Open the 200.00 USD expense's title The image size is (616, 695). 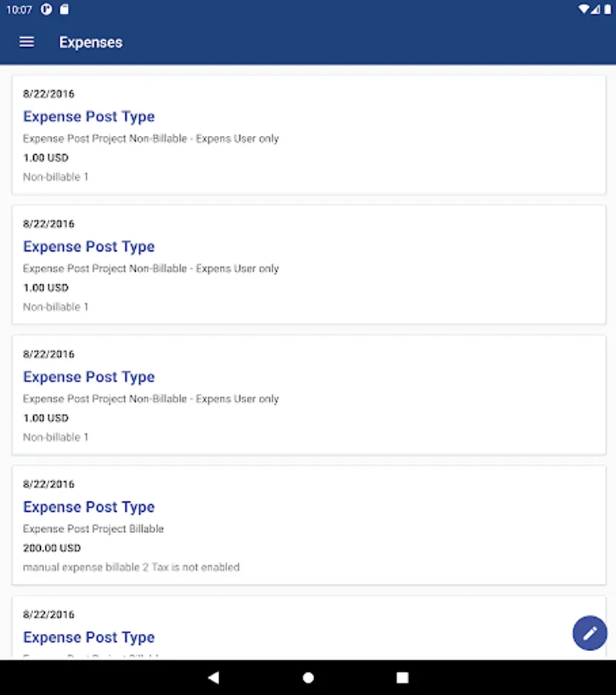point(89,507)
